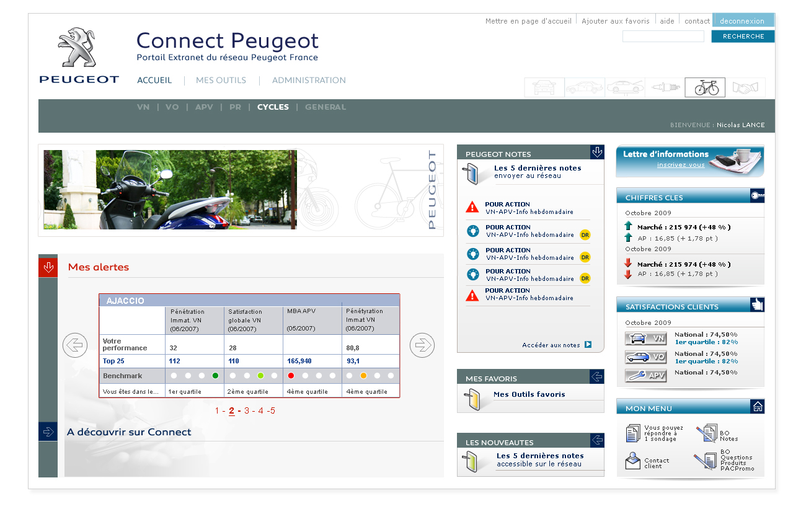
Task: Click the icon beside Mes Outils favoris
Action: click(x=472, y=399)
